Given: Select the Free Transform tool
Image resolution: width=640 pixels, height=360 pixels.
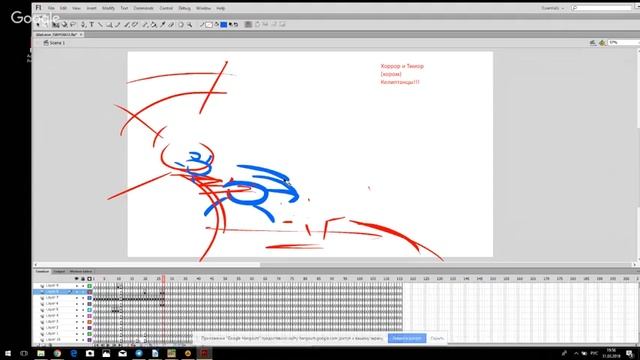Looking at the screenshot, I should pos(55,24).
